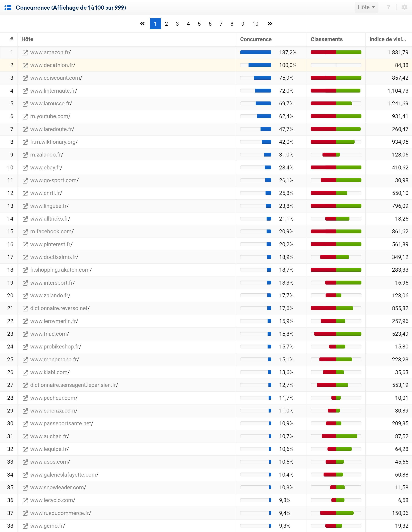Click the www.snowleader.com/ row text

pos(58,487)
